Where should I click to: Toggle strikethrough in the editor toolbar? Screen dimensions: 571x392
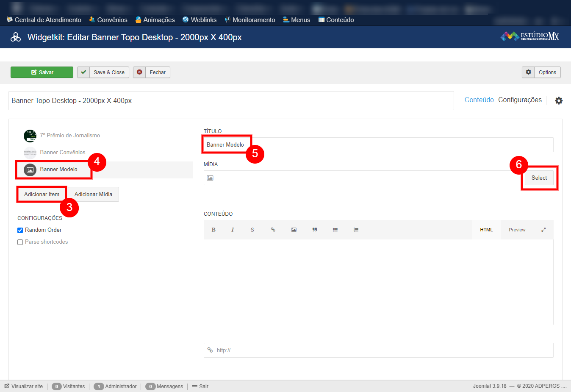[252, 230]
